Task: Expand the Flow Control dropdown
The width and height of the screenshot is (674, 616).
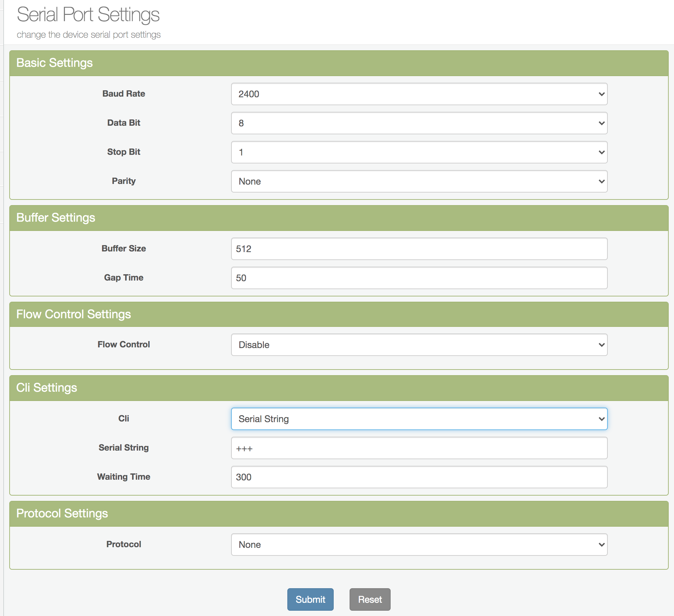Action: tap(419, 344)
